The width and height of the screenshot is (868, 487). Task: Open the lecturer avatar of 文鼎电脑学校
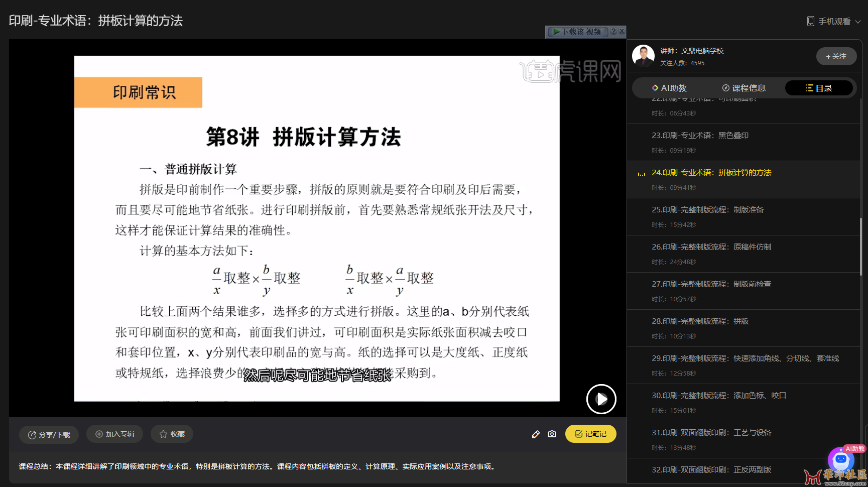pos(643,56)
